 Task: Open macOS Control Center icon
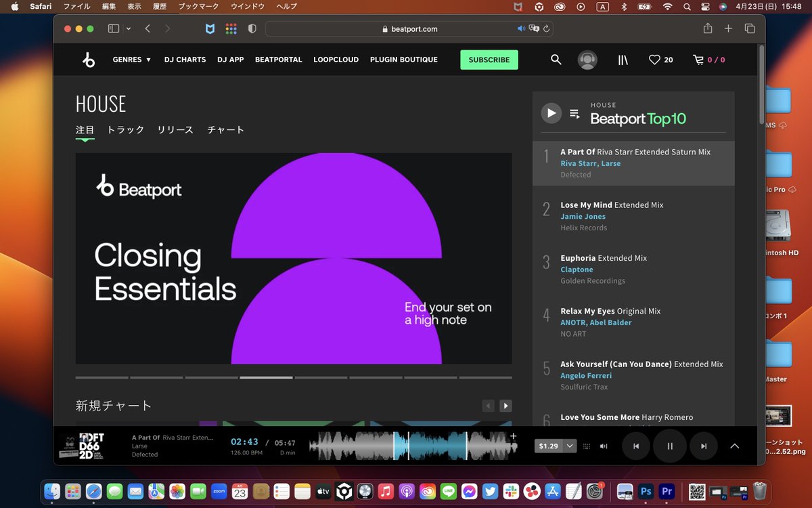pyautogui.click(x=705, y=6)
